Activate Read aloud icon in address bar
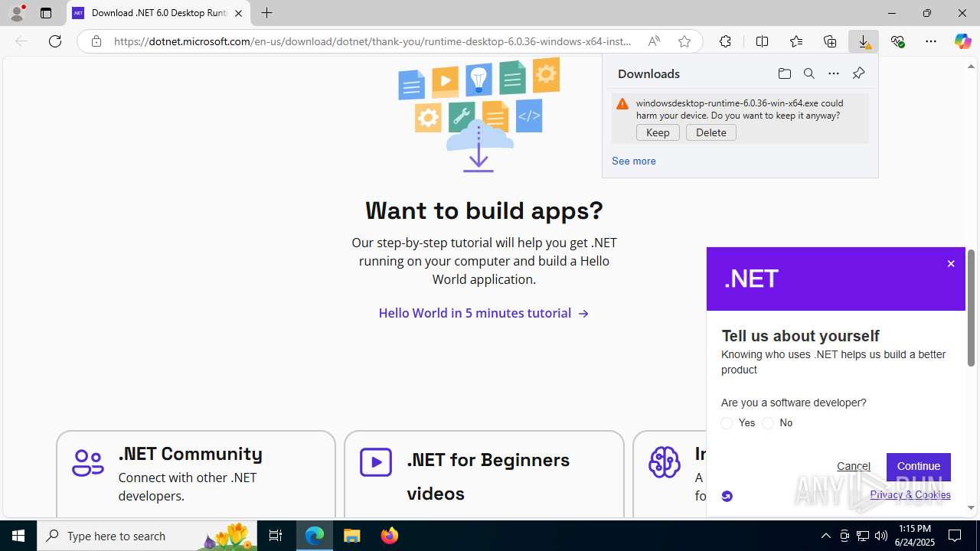 click(x=654, y=41)
